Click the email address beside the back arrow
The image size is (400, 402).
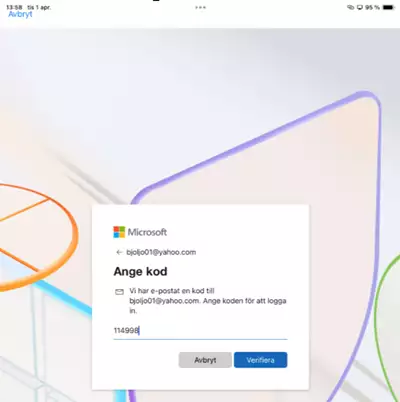coord(161,252)
